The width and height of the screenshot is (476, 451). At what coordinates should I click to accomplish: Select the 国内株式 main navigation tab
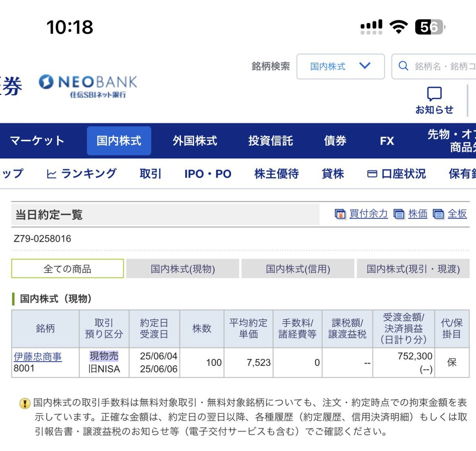(119, 141)
